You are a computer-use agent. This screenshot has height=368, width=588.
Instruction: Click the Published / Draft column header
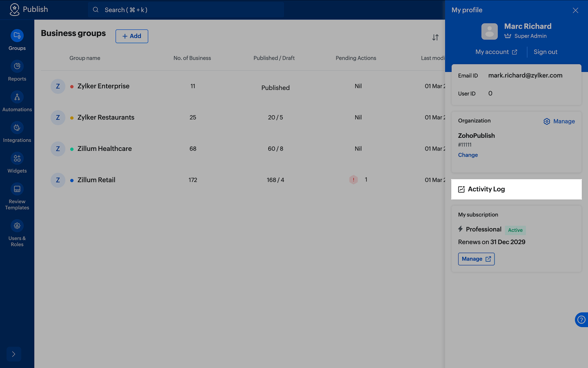click(x=274, y=58)
